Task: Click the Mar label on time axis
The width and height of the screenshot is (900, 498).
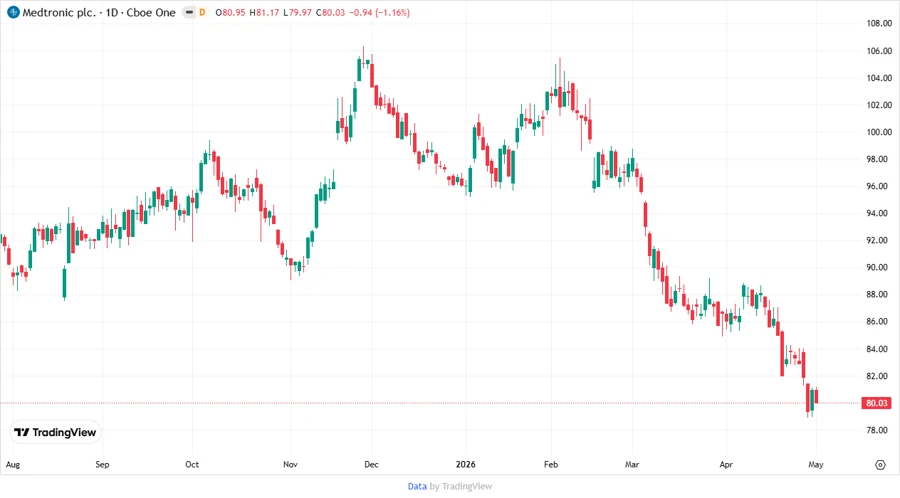Action: pyautogui.click(x=632, y=465)
